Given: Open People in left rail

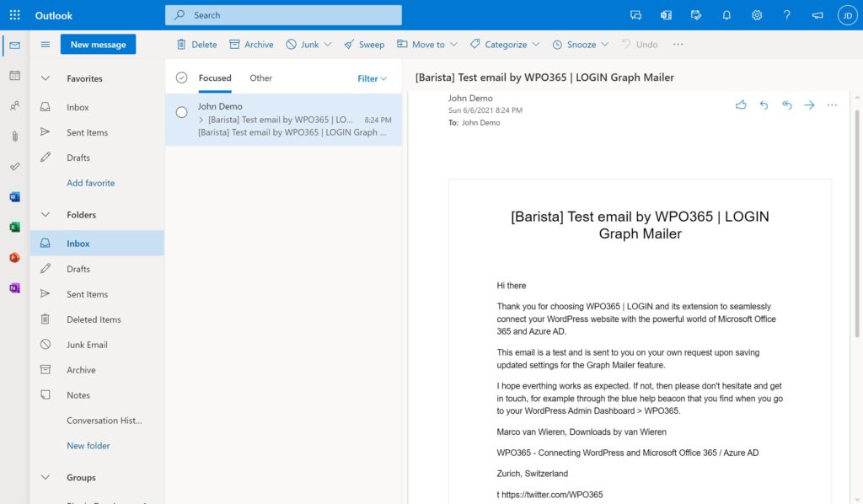Looking at the screenshot, I should [x=15, y=105].
